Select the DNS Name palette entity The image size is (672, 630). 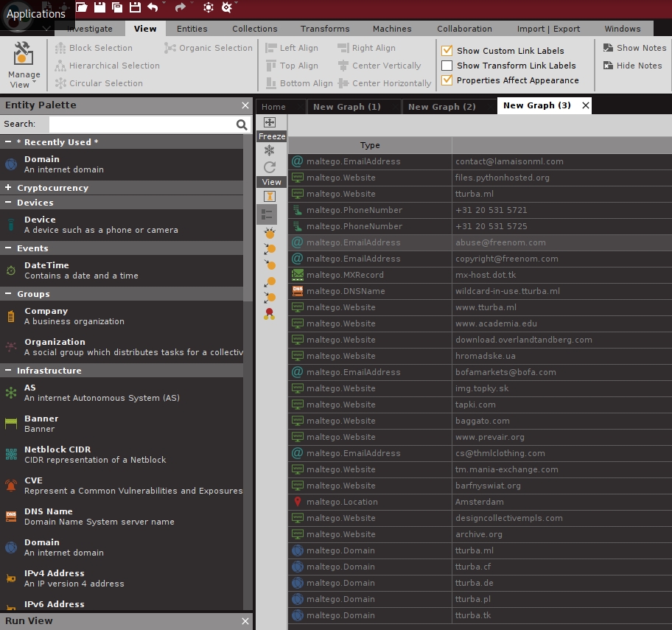[x=122, y=517]
